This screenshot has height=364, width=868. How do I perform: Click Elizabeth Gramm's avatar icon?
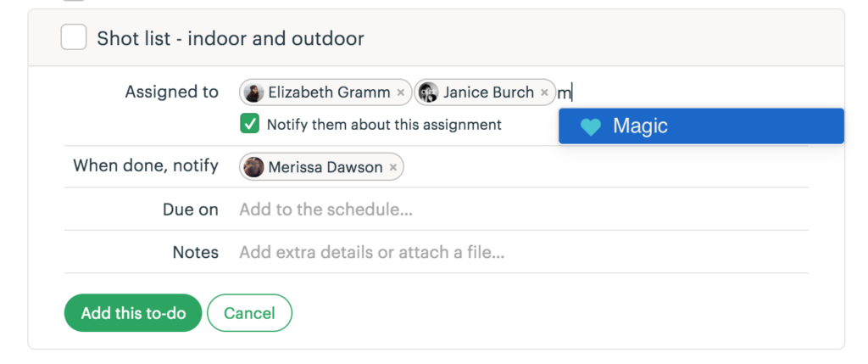[253, 92]
